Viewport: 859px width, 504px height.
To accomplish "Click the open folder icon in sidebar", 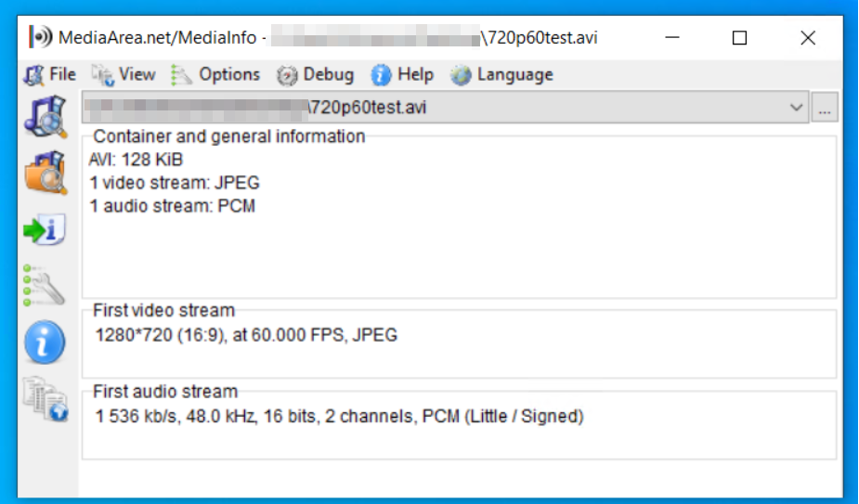I will pos(46,174).
